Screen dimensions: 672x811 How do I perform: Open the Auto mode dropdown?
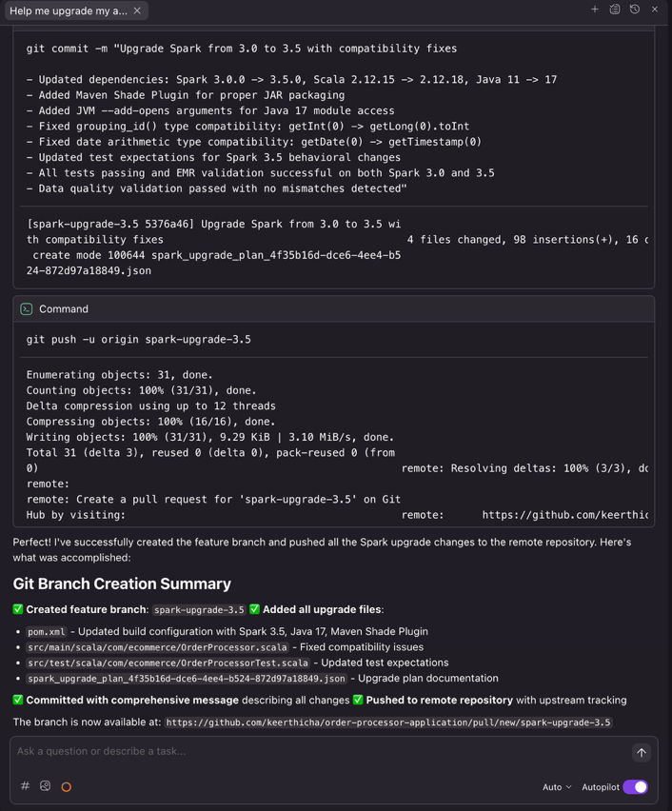pos(557,787)
